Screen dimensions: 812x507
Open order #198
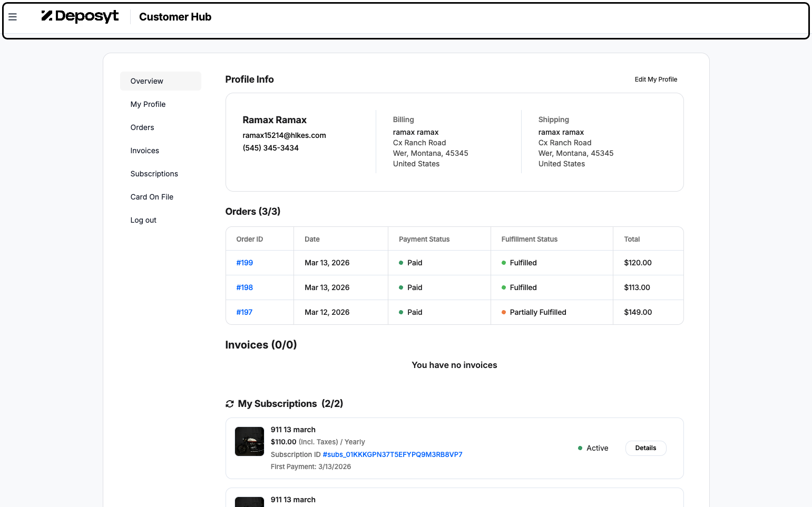coord(244,287)
